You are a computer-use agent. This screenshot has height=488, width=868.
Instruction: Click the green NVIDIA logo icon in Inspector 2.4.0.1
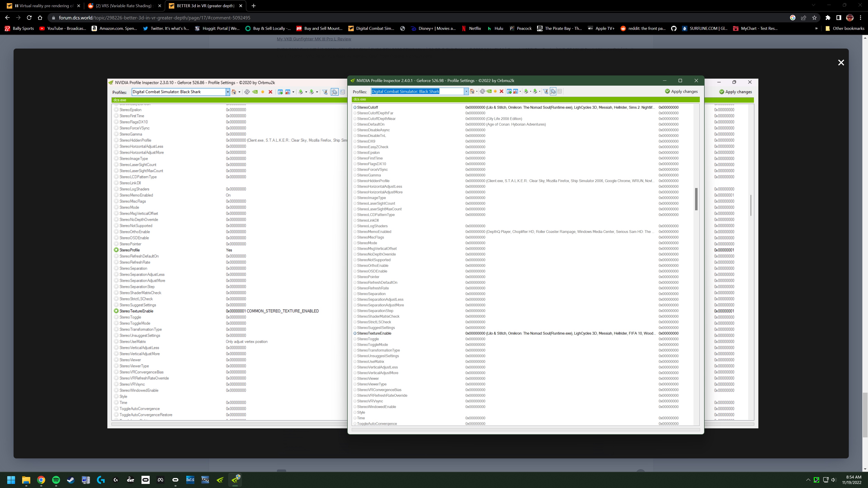coord(489,91)
